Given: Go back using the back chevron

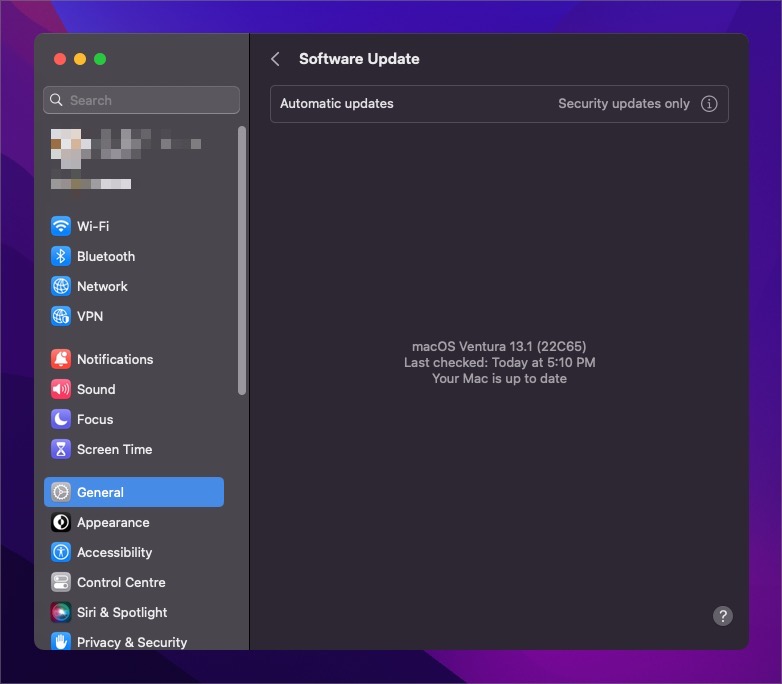Looking at the screenshot, I should click(275, 59).
